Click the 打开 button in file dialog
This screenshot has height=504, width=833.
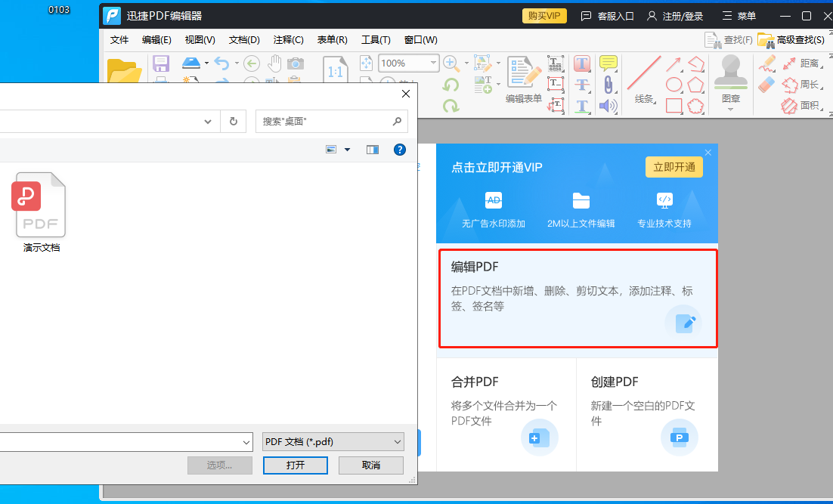click(296, 465)
